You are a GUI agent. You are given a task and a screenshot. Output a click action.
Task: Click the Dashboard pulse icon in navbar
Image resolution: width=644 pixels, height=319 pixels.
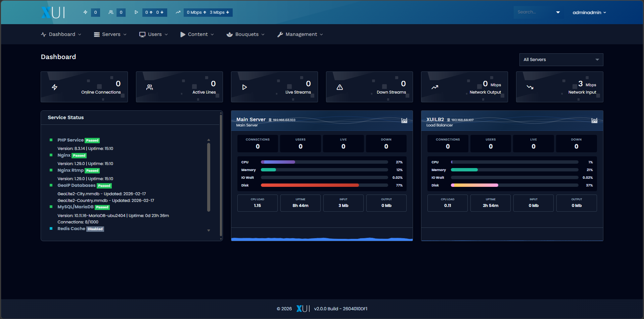click(x=44, y=34)
